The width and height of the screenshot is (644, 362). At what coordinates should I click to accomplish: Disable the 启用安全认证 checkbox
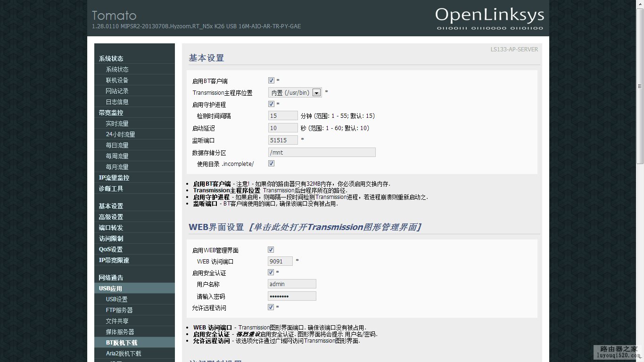pyautogui.click(x=271, y=272)
